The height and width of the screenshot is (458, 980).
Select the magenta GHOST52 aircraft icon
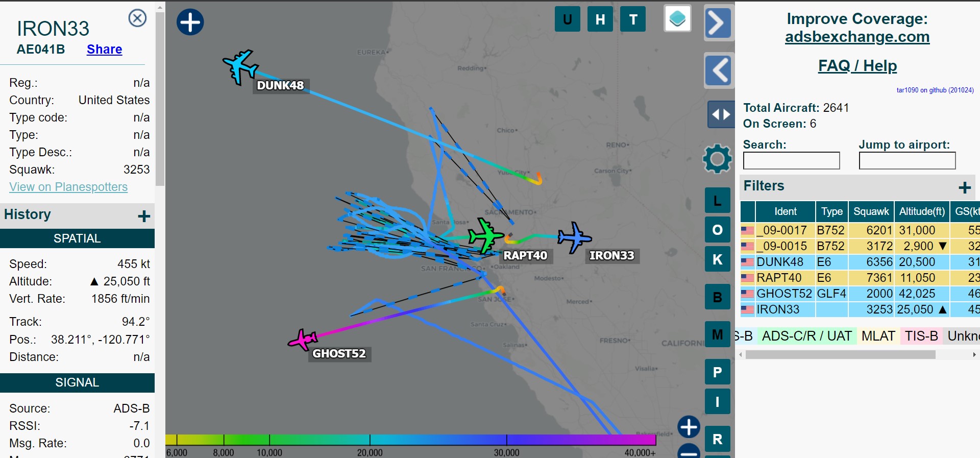303,339
